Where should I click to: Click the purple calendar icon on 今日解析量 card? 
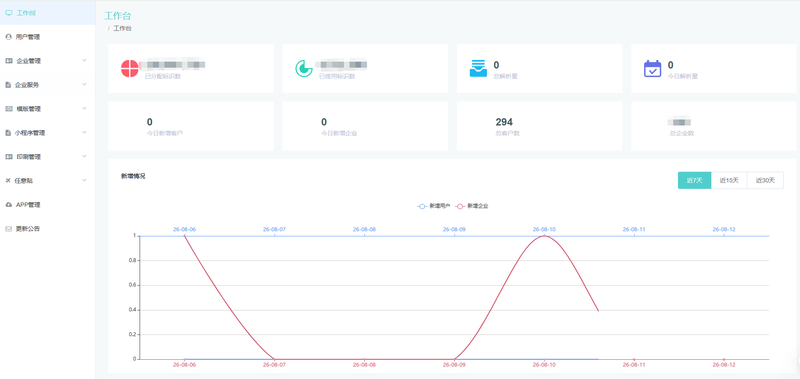point(653,68)
